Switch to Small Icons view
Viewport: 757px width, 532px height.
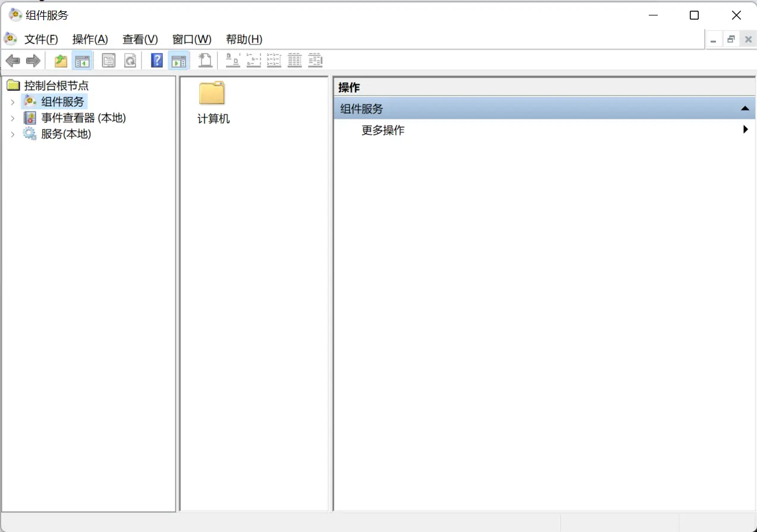click(x=254, y=61)
